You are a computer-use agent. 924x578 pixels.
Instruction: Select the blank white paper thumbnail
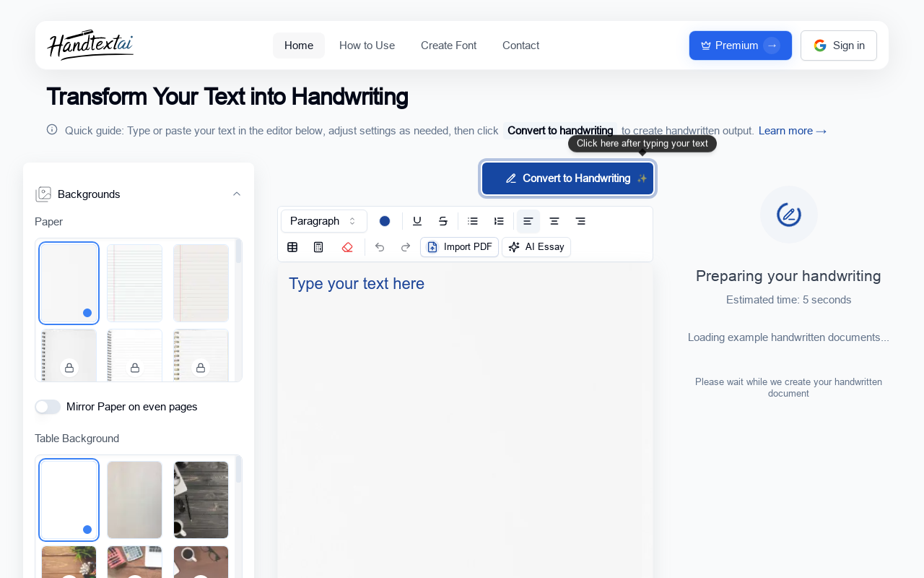pyautogui.click(x=69, y=283)
